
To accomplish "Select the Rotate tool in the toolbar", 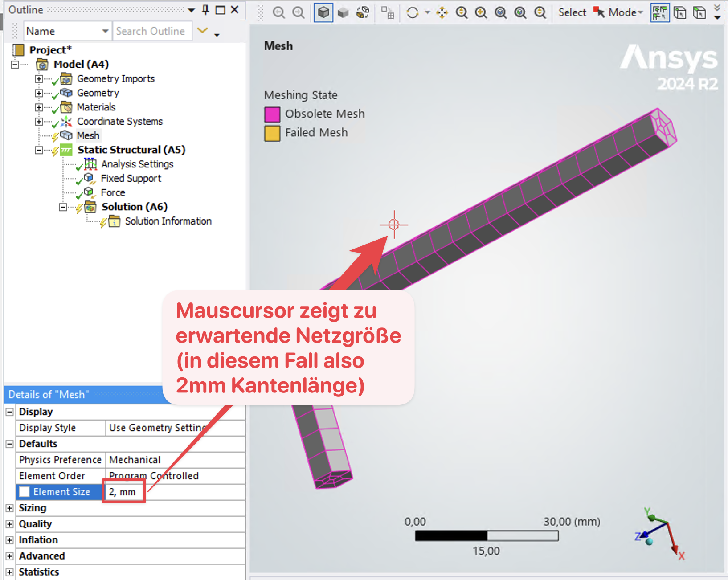I will (413, 12).
